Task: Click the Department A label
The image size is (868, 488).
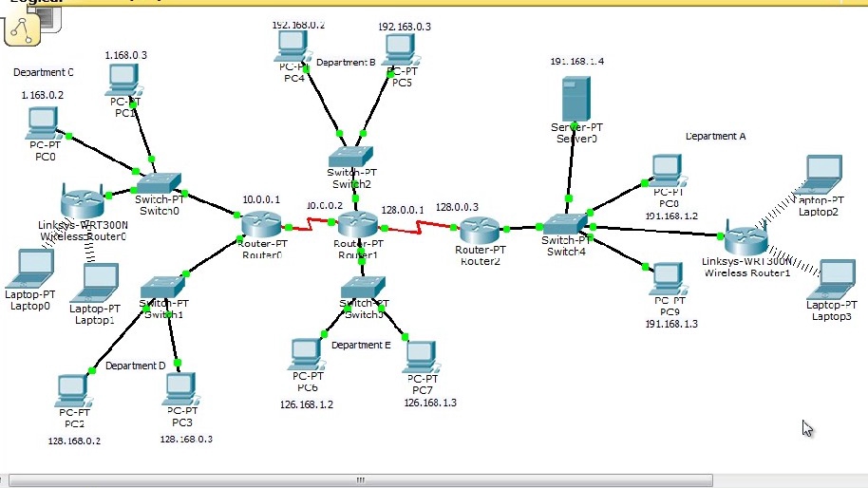Action: [715, 136]
